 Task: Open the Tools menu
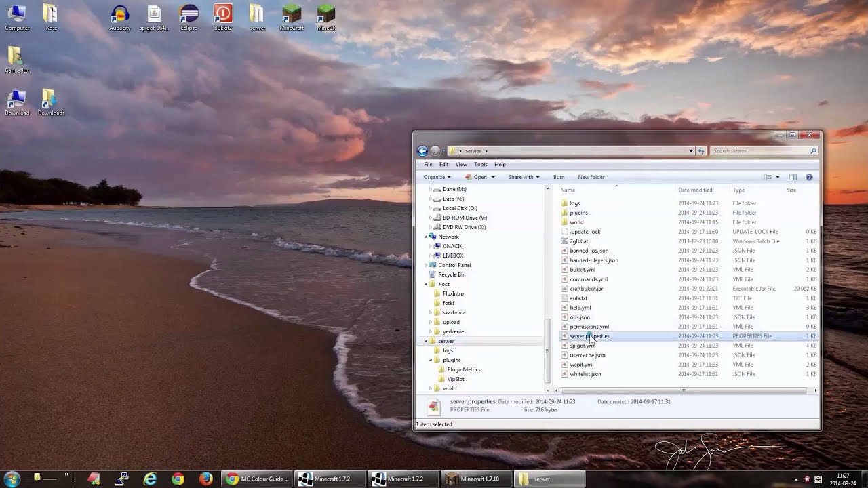point(480,164)
